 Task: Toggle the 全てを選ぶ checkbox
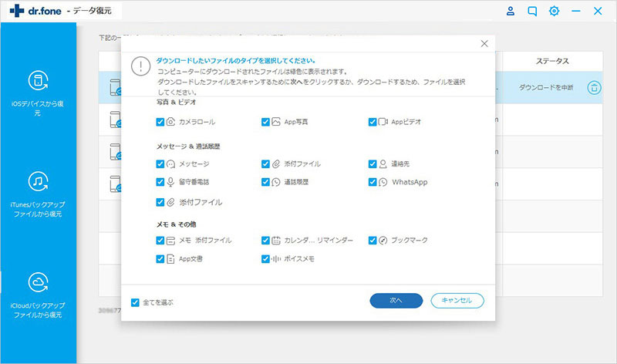click(136, 302)
